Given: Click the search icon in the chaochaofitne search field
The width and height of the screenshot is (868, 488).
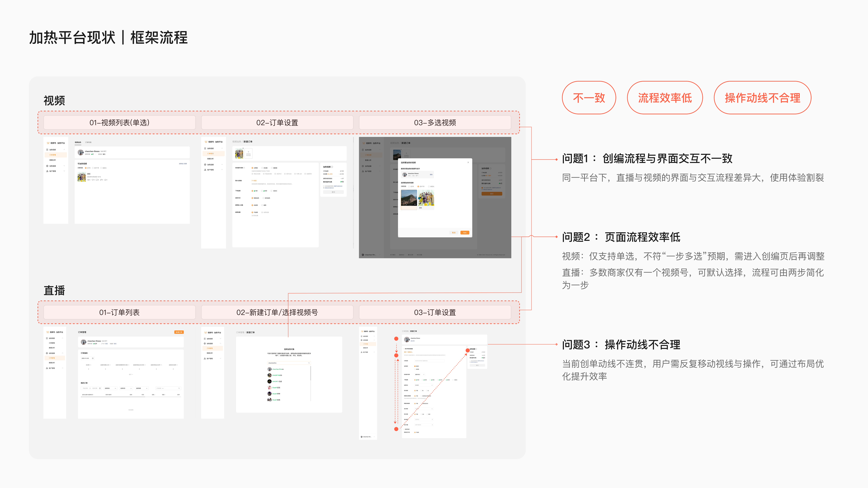Looking at the screenshot, I should tap(309, 363).
